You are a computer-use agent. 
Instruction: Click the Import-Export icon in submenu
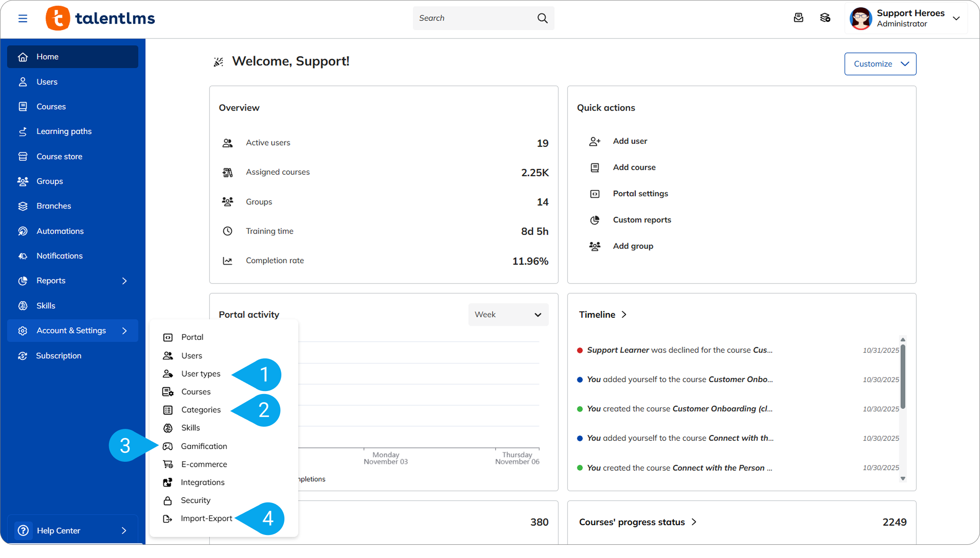(x=168, y=518)
